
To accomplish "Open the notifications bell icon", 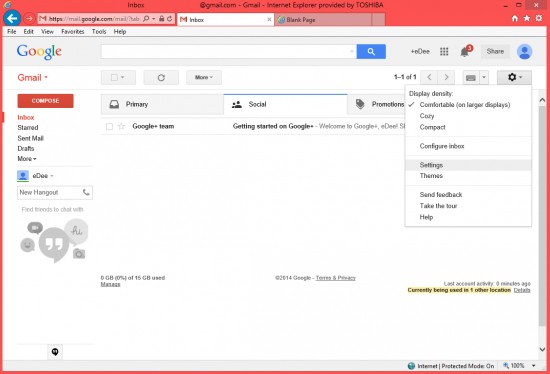I will tap(464, 52).
